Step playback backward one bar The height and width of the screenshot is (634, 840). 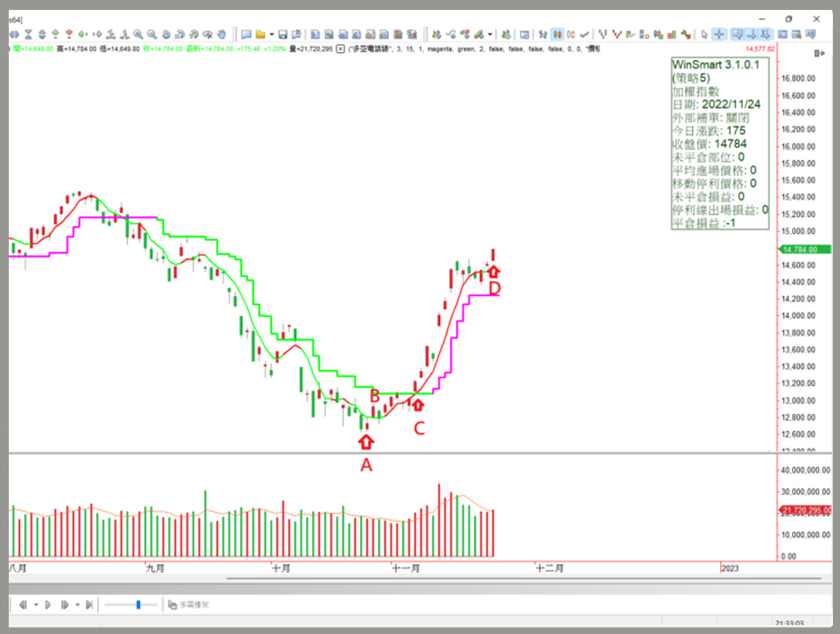point(23,604)
